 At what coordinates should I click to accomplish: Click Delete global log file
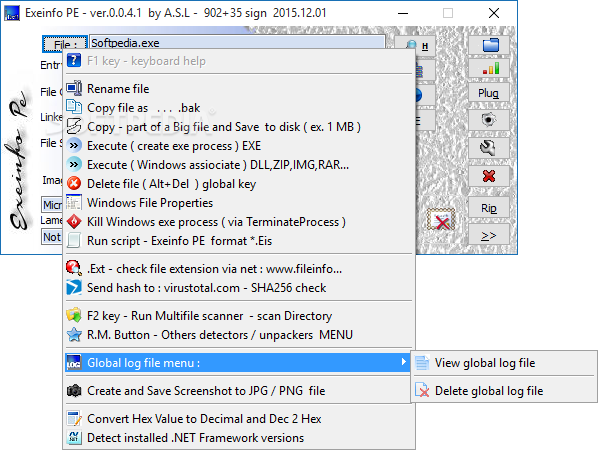click(x=504, y=391)
